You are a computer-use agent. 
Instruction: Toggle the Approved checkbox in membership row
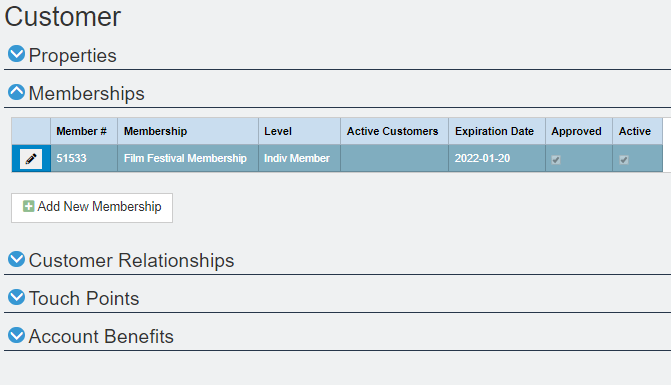click(556, 160)
